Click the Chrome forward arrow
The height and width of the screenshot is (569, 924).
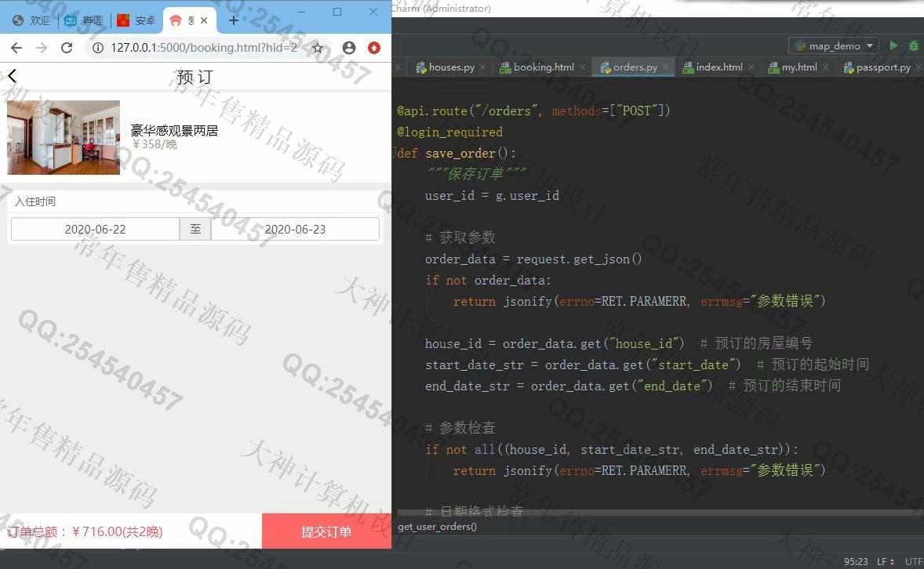click(42, 48)
